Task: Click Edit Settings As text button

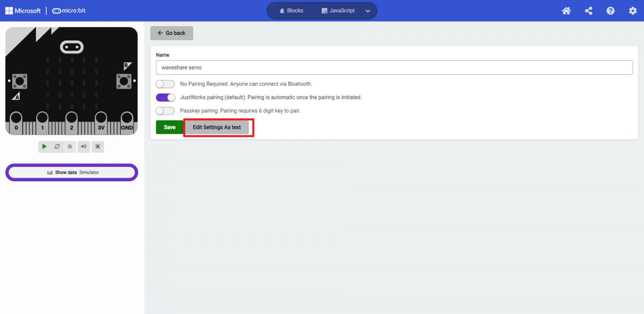Action: tap(217, 127)
